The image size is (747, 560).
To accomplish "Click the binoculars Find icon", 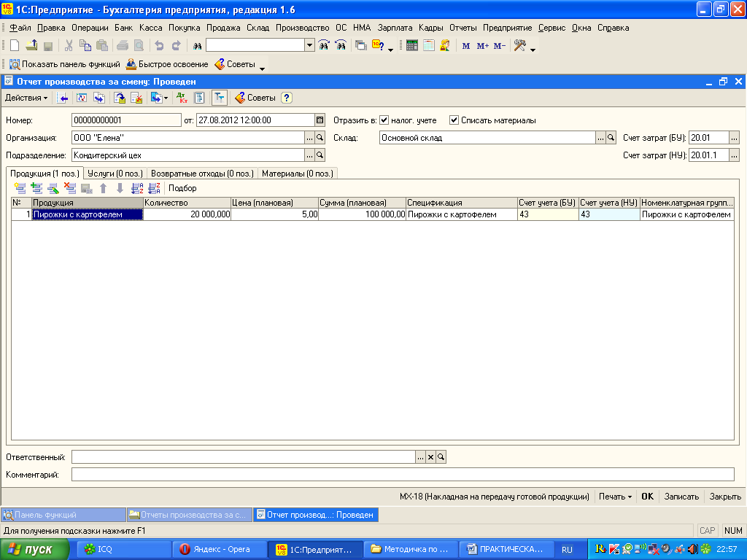I will tap(197, 46).
